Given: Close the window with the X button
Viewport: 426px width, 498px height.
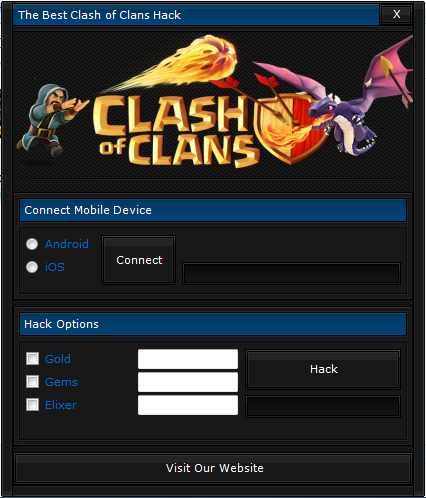Looking at the screenshot, I should coord(396,14).
